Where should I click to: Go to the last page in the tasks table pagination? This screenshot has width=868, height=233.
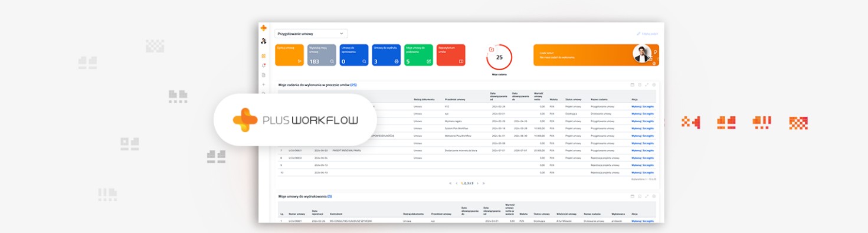484,183
